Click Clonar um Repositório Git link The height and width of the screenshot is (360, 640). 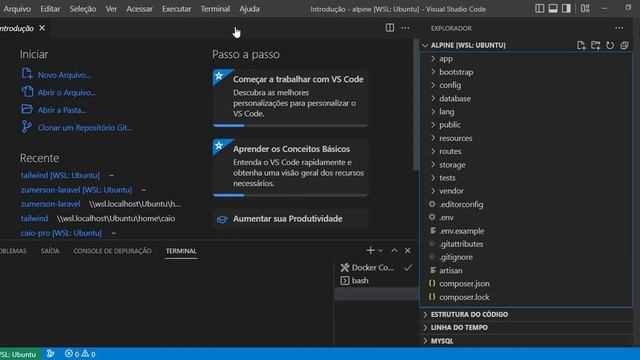(84, 128)
